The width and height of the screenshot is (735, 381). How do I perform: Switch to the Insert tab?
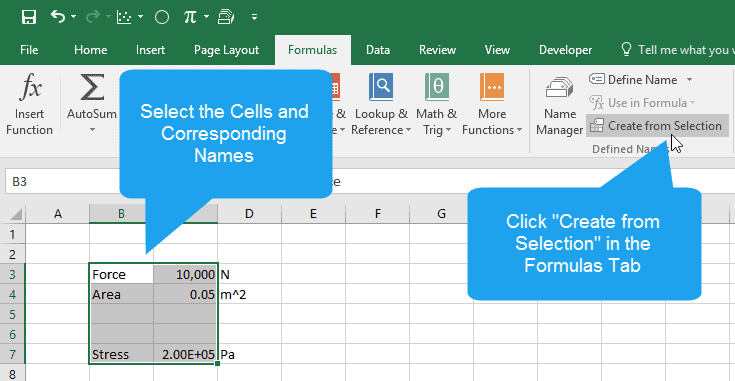pos(150,50)
